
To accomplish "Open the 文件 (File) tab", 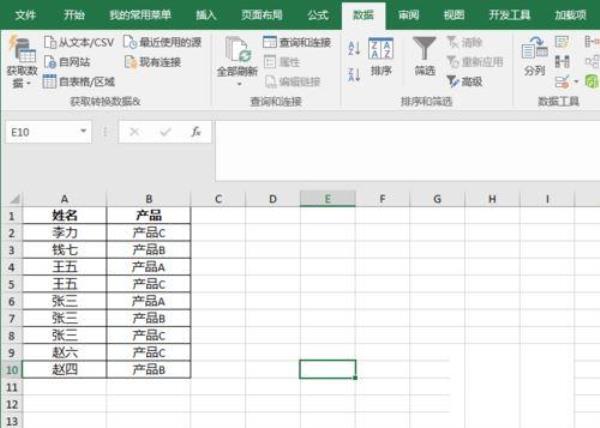I will [x=25, y=15].
